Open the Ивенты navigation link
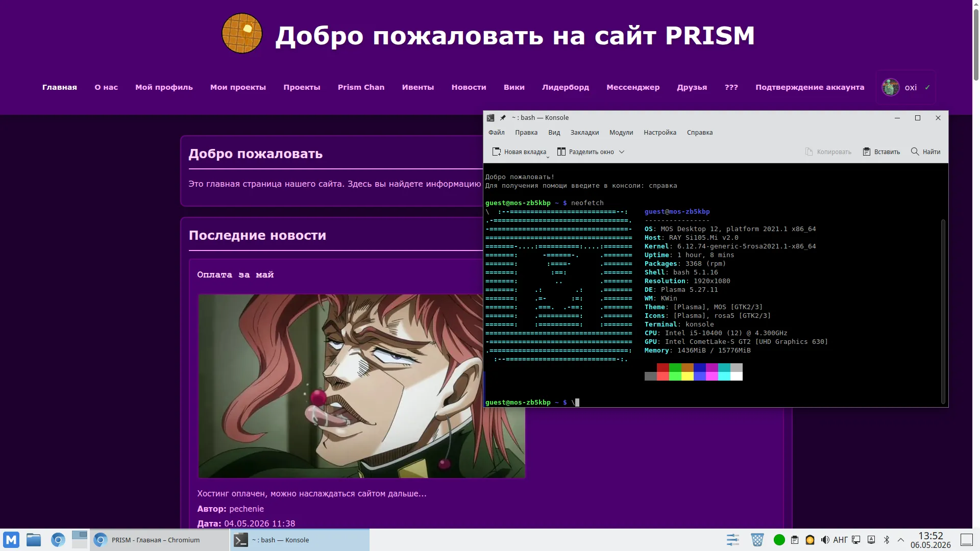 pyautogui.click(x=418, y=87)
